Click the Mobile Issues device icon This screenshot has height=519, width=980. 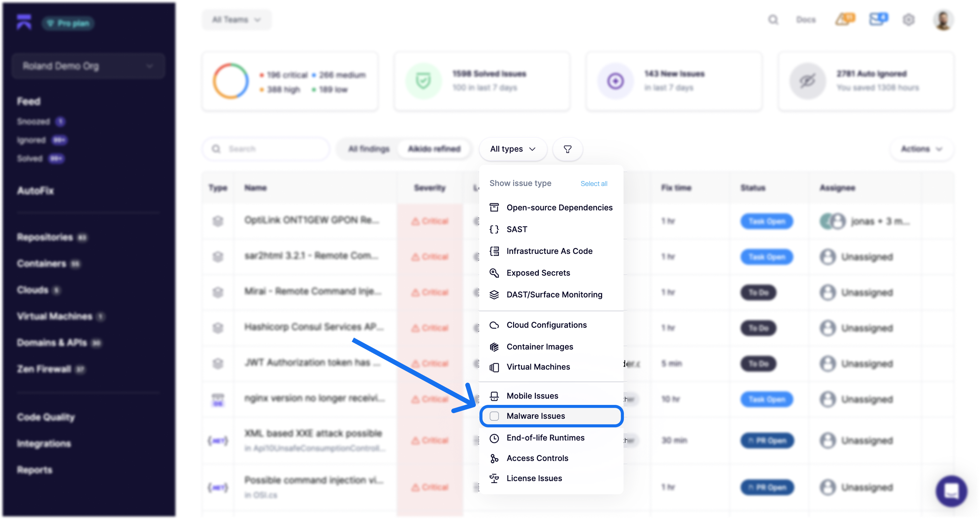(x=494, y=396)
